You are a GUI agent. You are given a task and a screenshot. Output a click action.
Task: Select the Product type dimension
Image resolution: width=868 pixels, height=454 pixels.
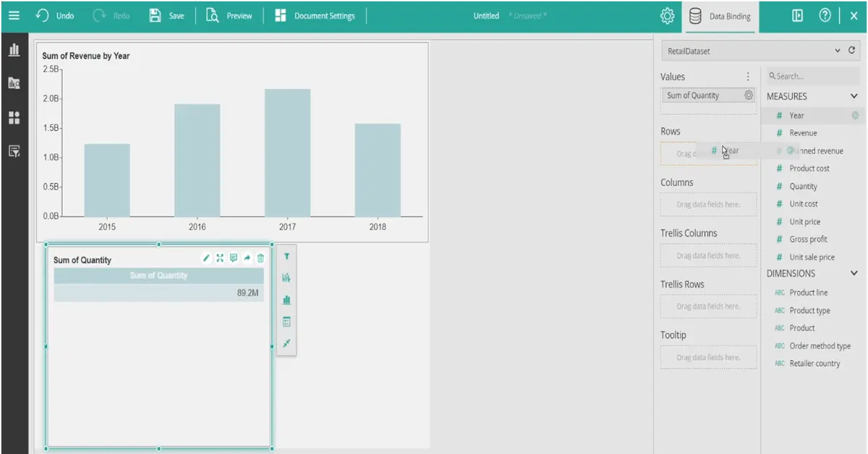809,311
